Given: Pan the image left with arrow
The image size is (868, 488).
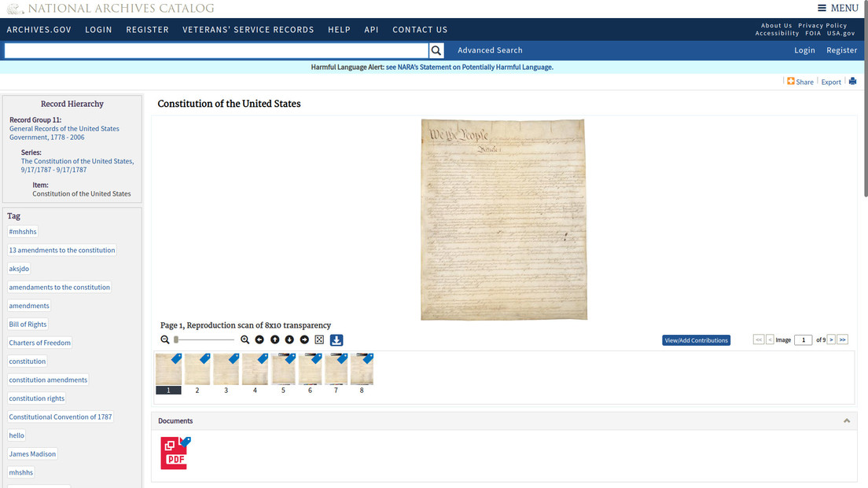Looking at the screenshot, I should (259, 339).
